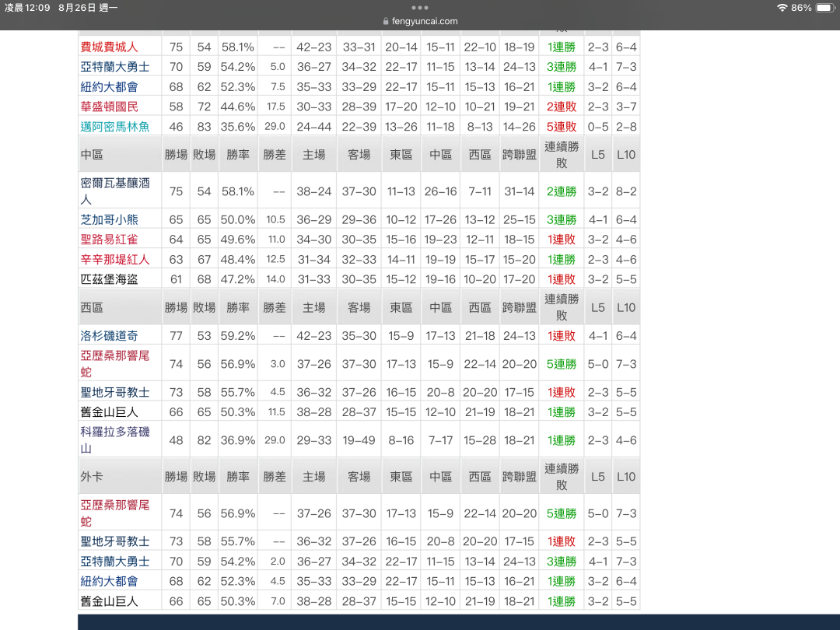Click 邁阿密馬林魚's 5連敗 streak

coord(562,127)
